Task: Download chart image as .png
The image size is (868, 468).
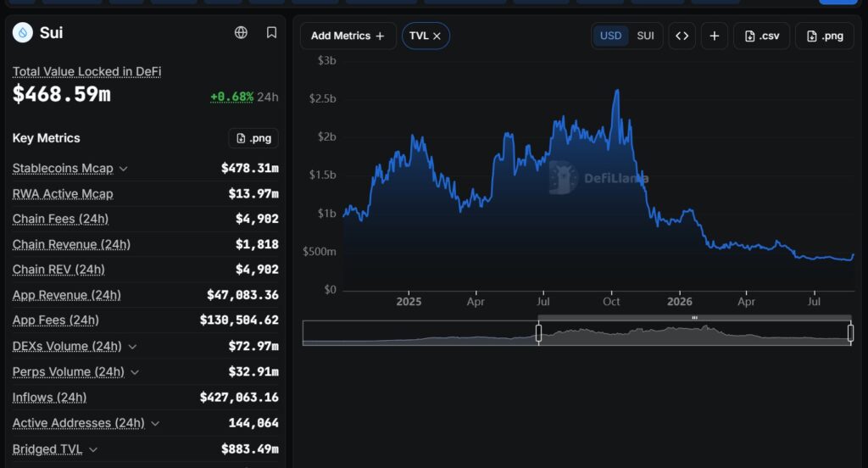Action: (x=825, y=36)
